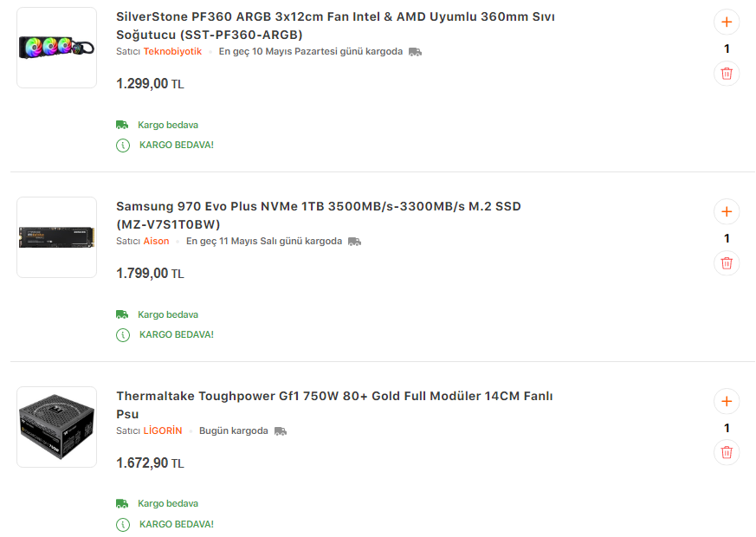This screenshot has width=756, height=537.
Task: Click info icon beside Samsung KARGO BEDAVA
Action: pyautogui.click(x=123, y=334)
